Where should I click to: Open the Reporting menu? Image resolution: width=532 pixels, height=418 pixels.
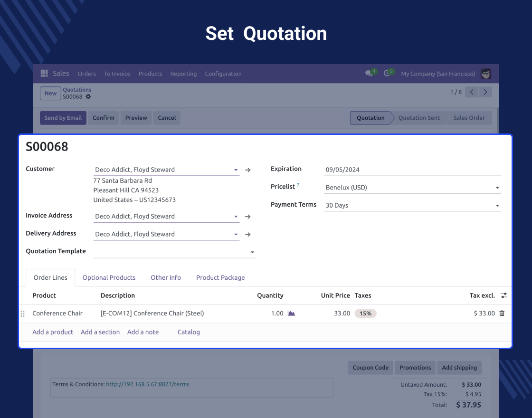pos(183,74)
